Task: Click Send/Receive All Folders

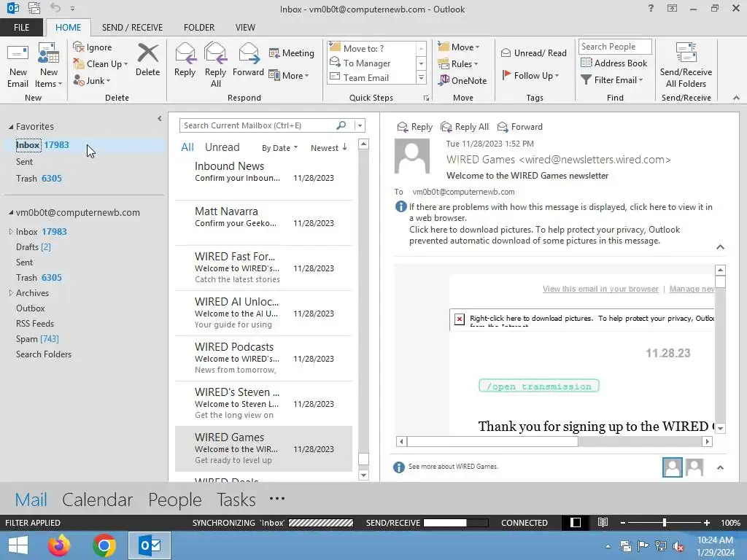Action: (x=686, y=66)
